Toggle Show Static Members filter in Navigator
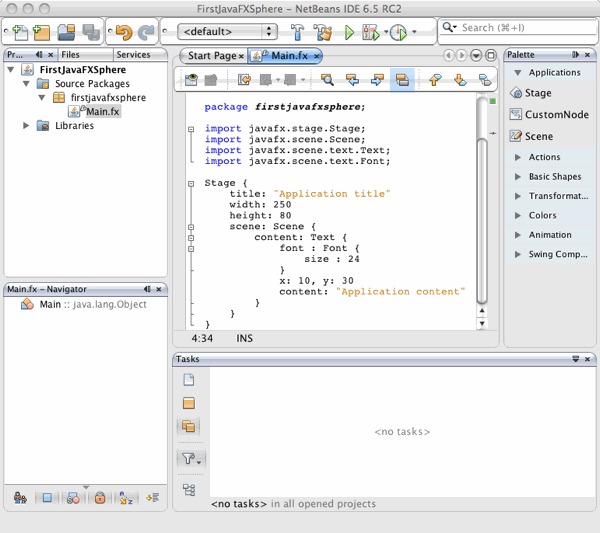 pos(73,498)
